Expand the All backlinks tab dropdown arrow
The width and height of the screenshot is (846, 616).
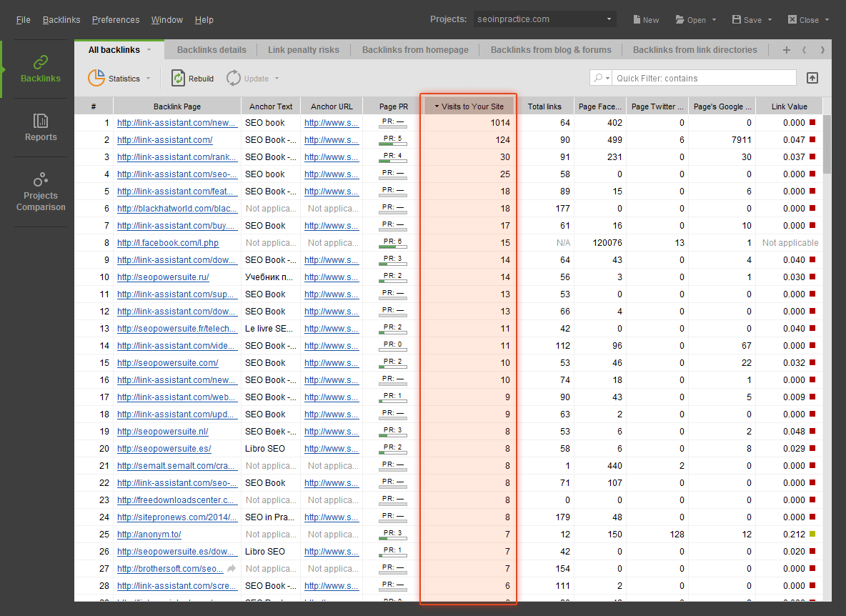[149, 49]
